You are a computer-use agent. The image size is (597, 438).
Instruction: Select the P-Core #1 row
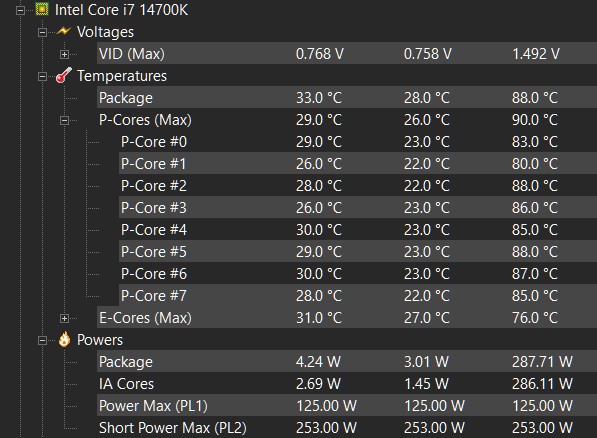pos(358,164)
